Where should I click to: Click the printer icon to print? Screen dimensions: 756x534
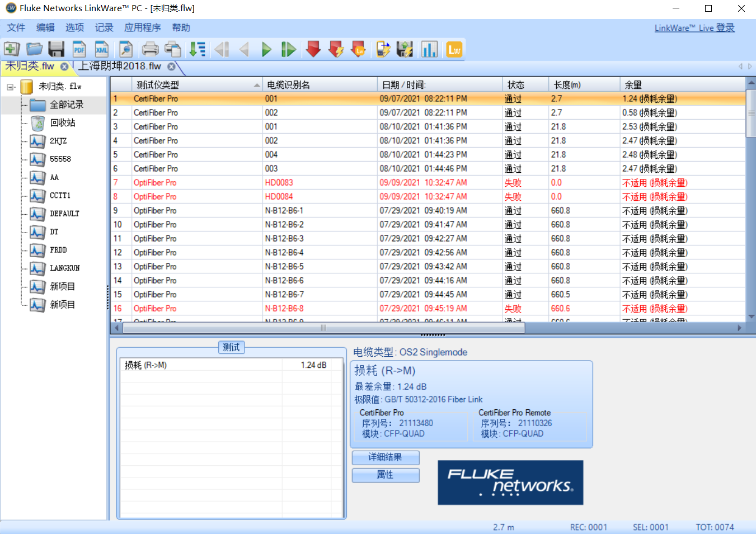point(150,49)
